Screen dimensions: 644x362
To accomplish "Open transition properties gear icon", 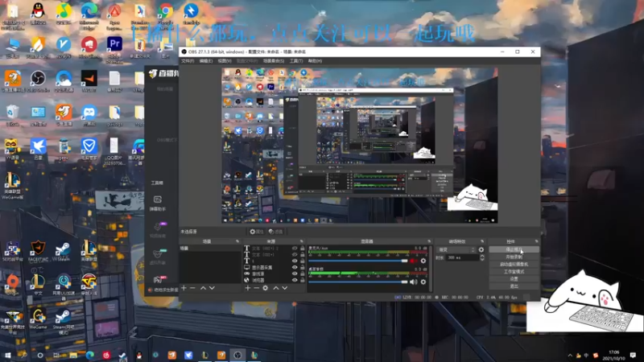I will coord(481,249).
